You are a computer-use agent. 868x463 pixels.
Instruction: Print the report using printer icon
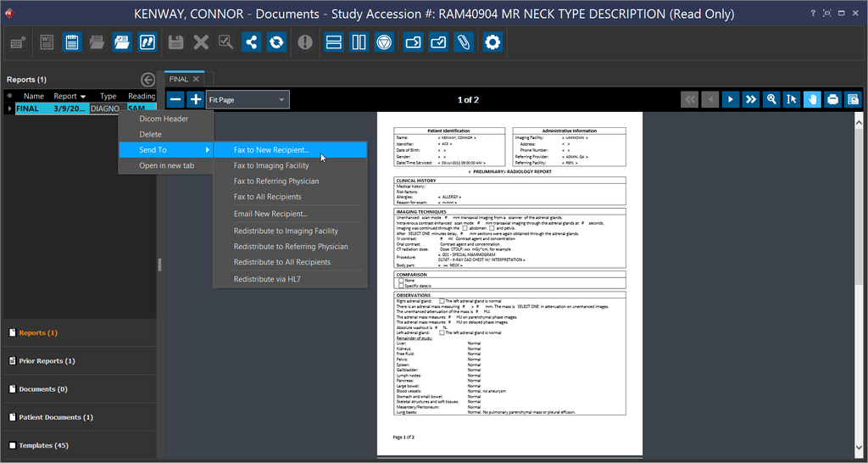(832, 99)
